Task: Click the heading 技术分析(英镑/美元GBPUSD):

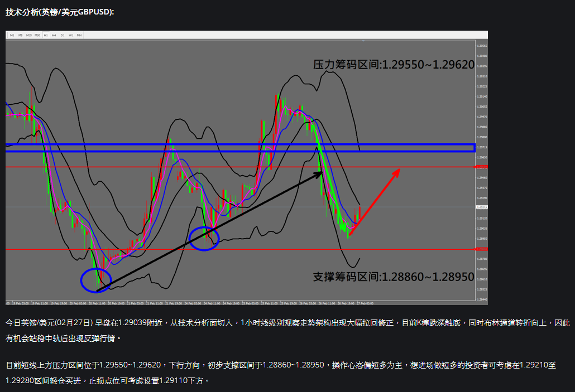Action: [x=60, y=12]
